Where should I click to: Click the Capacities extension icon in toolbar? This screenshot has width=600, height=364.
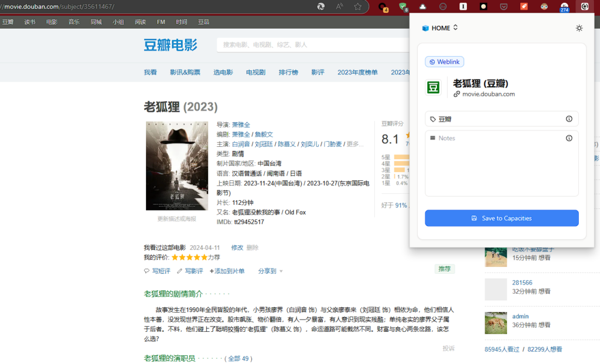(584, 7)
